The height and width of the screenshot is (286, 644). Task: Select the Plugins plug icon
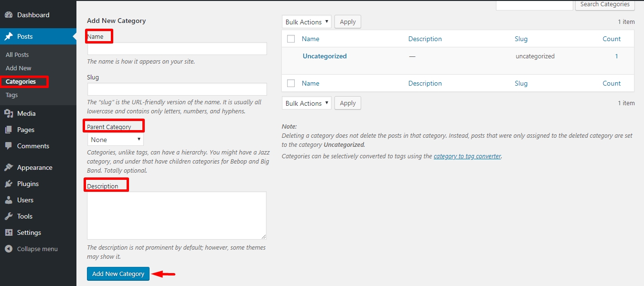pos(9,184)
